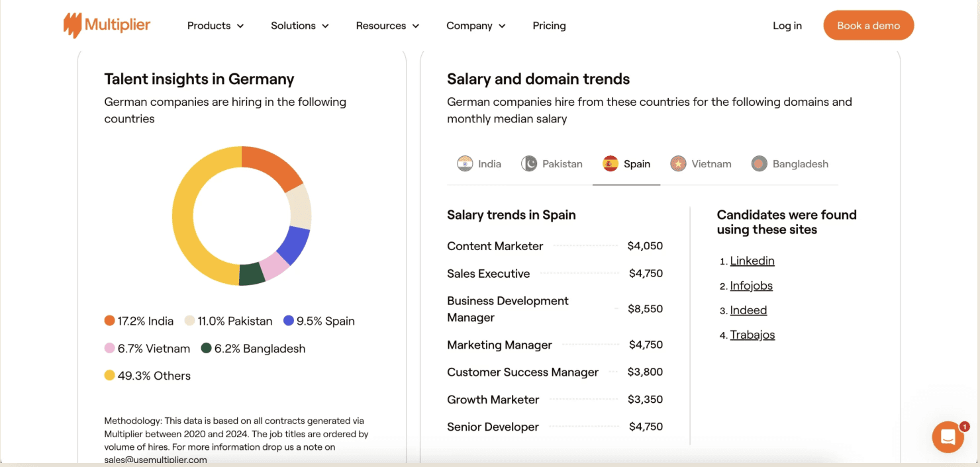Switch to the Bangladesh tab label

[x=801, y=164]
